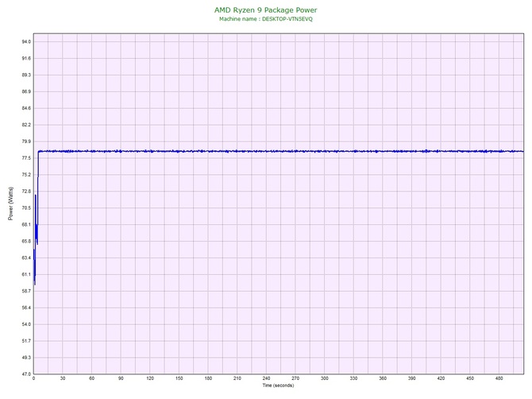
Task: Click the 210 seconds x-axis tick label
Action: click(x=237, y=378)
